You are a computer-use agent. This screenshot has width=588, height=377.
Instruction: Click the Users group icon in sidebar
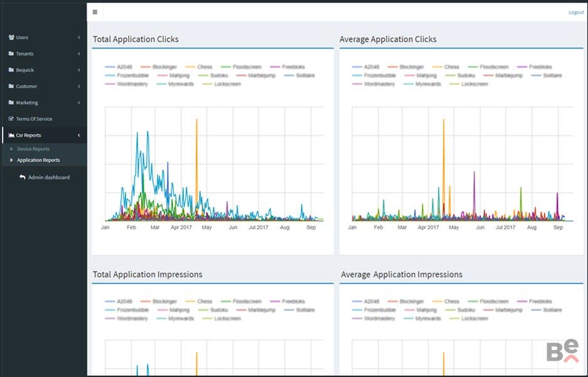click(11, 37)
